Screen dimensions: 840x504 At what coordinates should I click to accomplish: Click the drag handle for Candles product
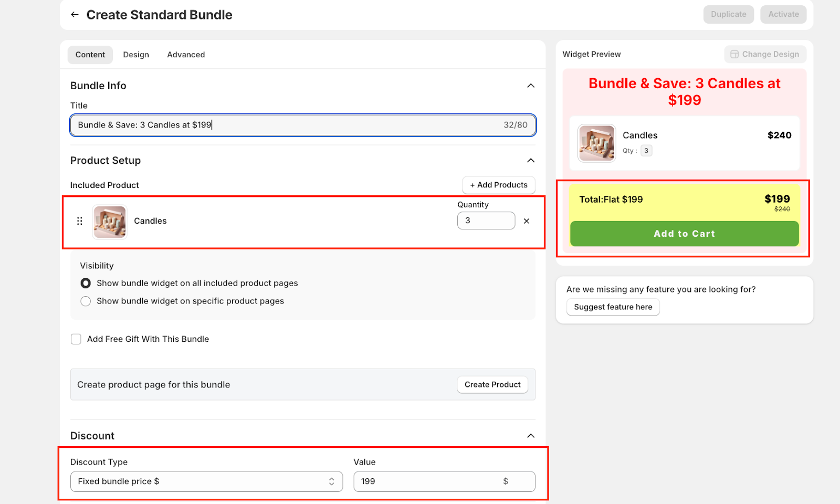(80, 221)
